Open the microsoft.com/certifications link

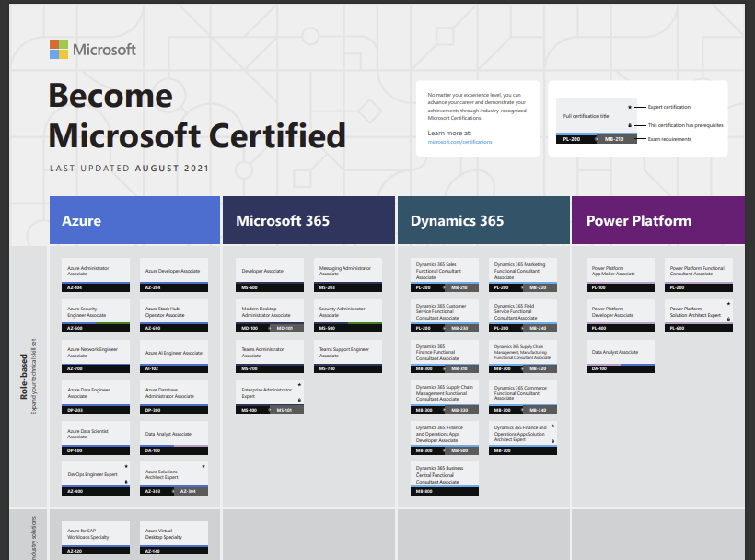click(x=459, y=142)
